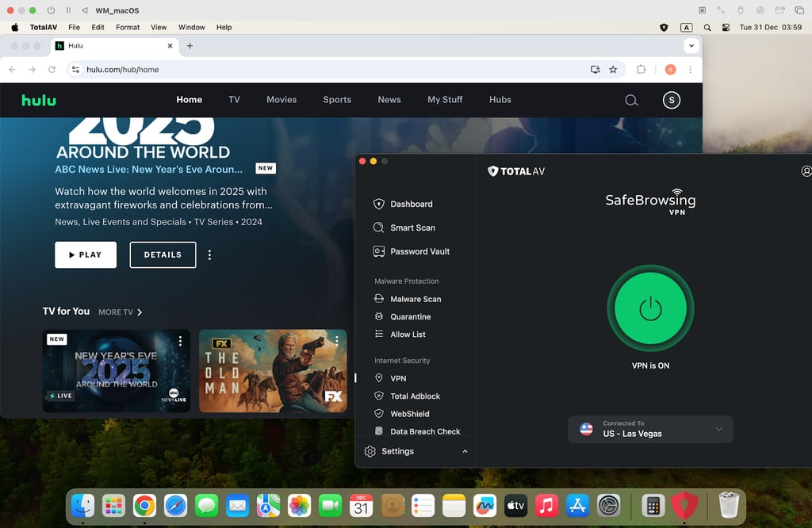Open more options beside DETAILS button
812x528 pixels.
pos(209,254)
